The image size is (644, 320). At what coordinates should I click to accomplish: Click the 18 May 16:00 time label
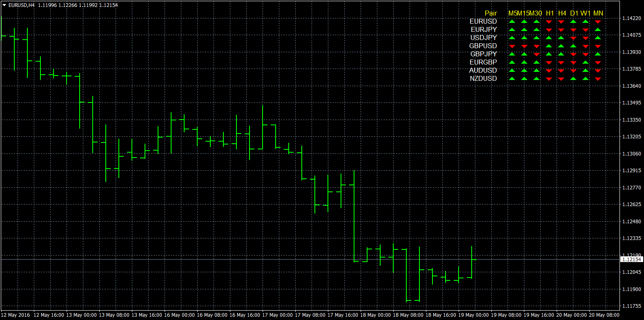(x=441, y=315)
